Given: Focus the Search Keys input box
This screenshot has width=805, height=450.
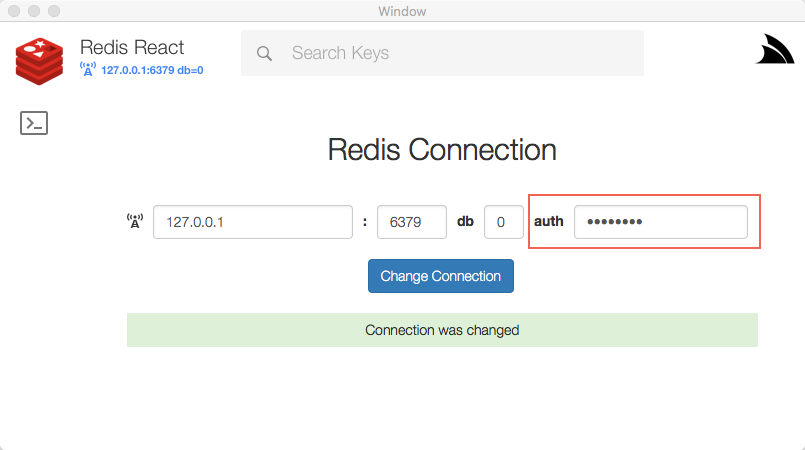Looking at the screenshot, I should coord(443,53).
